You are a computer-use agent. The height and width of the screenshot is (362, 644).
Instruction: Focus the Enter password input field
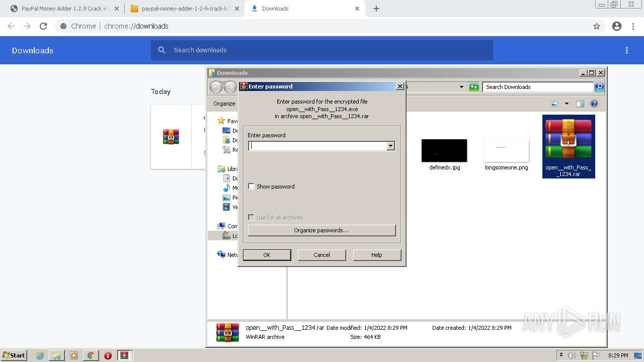[317, 146]
